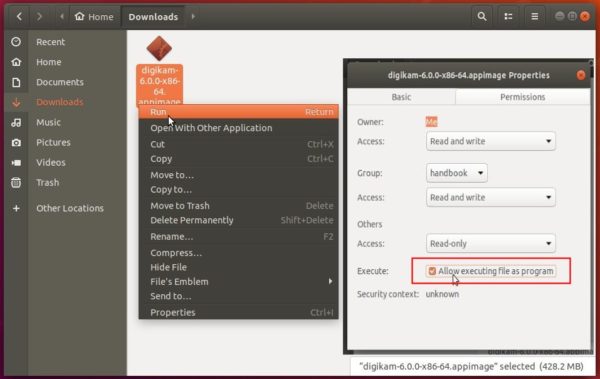Choose Rename… in the context menu
The width and height of the screenshot is (600, 379).
(x=239, y=237)
